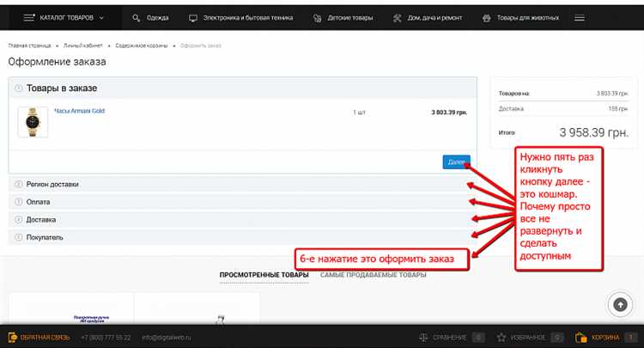Open the Одежда category

[158, 18]
